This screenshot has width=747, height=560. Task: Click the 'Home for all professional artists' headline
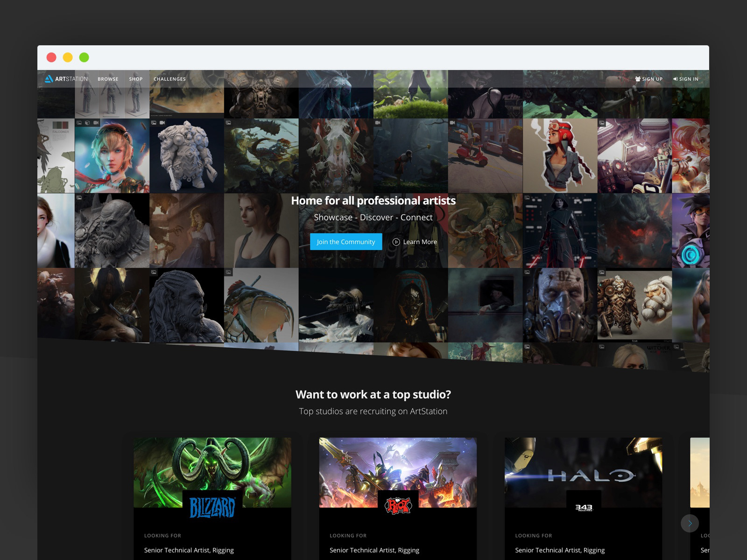373,201
